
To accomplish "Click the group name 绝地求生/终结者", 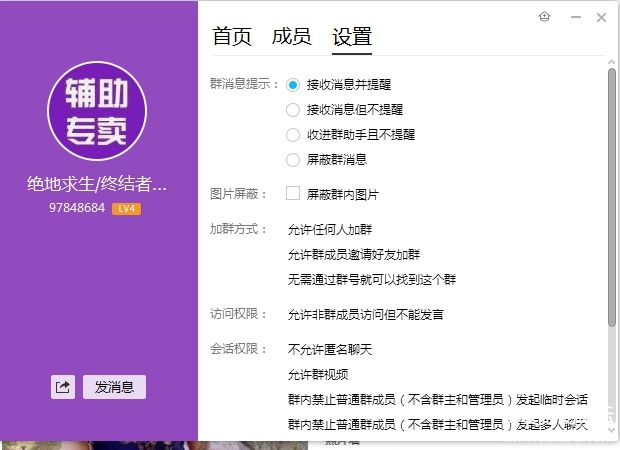I will point(97,185).
